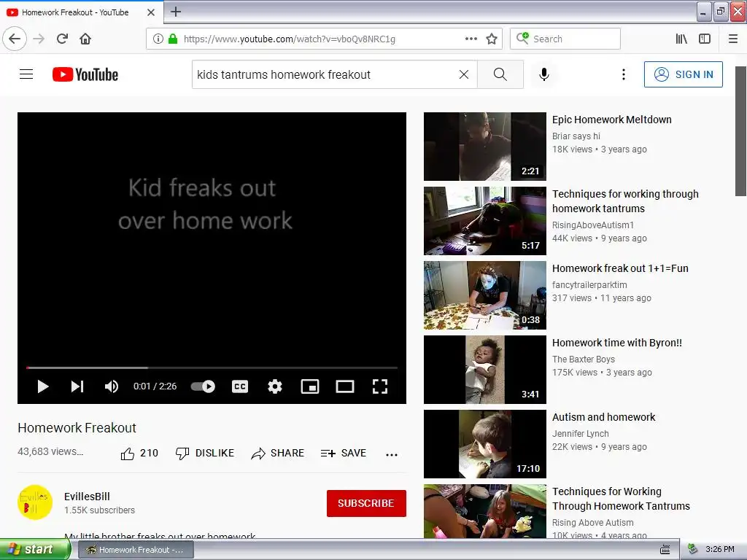Focus the Firefox Search field
The width and height of the screenshot is (747, 560).
(x=565, y=39)
